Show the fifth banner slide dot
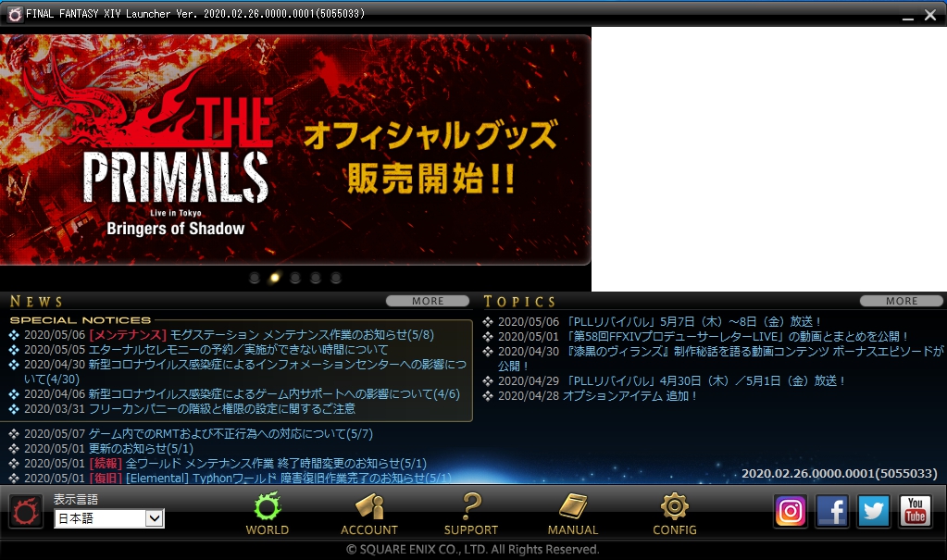The width and height of the screenshot is (947, 560). [x=336, y=278]
